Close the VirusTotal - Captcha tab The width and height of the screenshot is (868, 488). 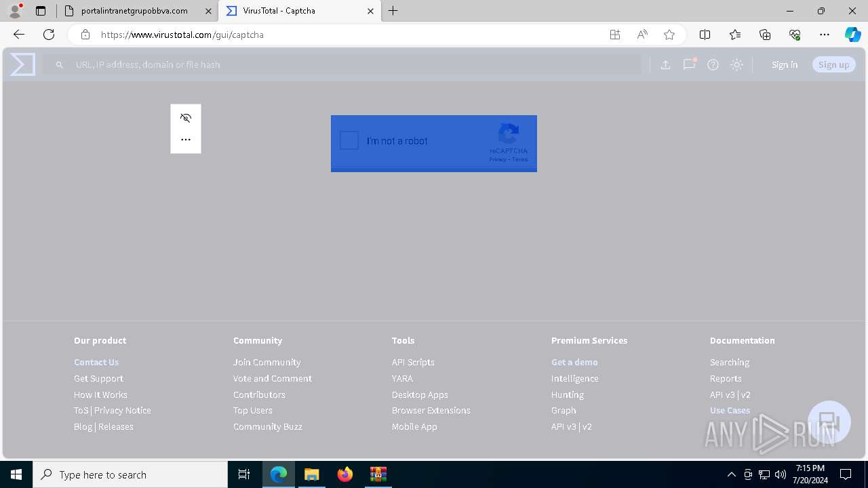(370, 11)
